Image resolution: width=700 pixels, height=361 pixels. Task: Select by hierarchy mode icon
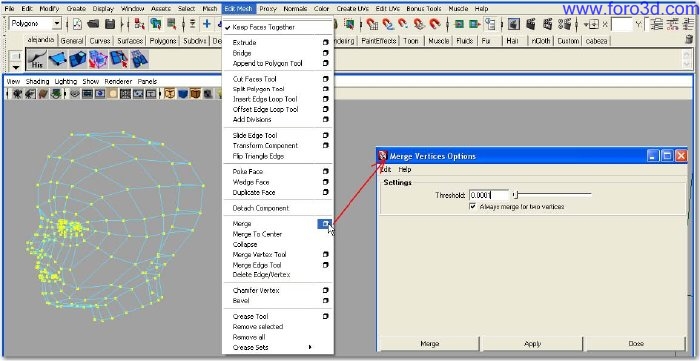140,24
